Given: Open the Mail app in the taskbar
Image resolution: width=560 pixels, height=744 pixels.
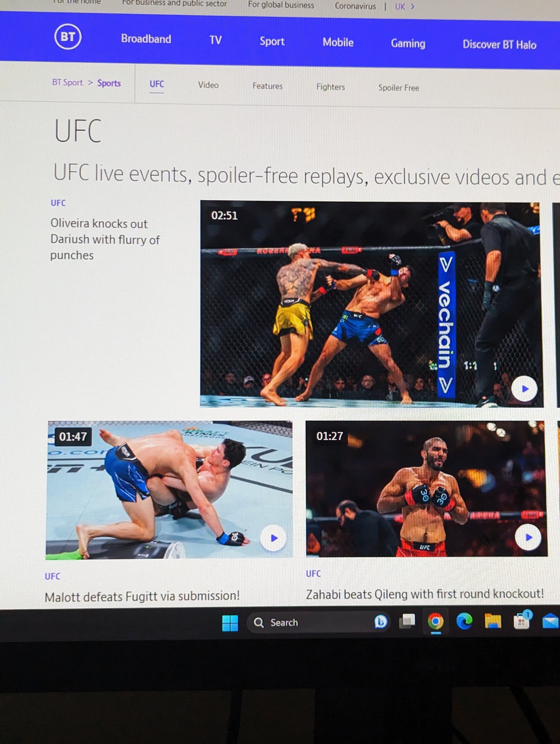Looking at the screenshot, I should 551,621.
